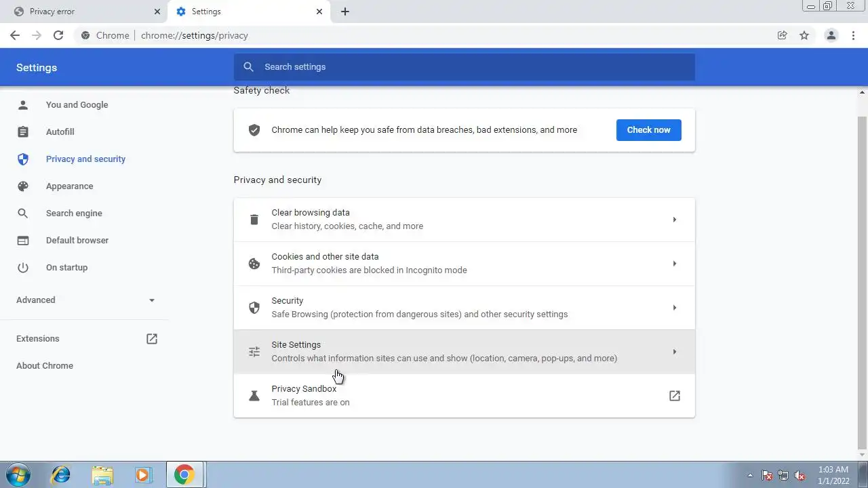
Task: Click the Search settings input field
Action: [x=464, y=66]
